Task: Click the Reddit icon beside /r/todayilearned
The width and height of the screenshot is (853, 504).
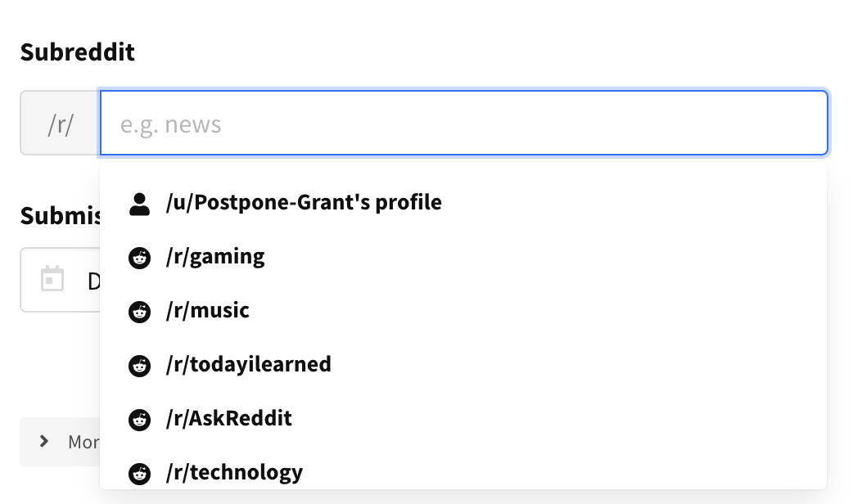Action: coord(139,365)
